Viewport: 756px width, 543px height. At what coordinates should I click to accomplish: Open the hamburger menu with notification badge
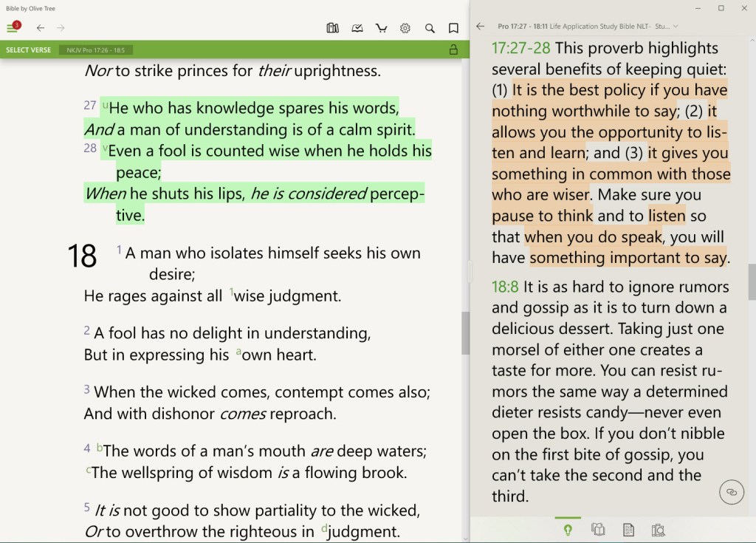[13, 28]
